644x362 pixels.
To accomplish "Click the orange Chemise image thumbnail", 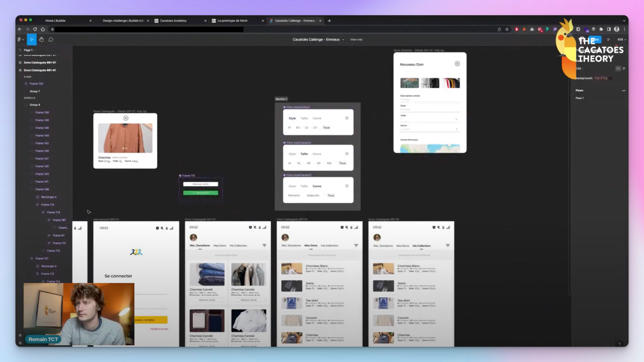I will click(x=125, y=138).
